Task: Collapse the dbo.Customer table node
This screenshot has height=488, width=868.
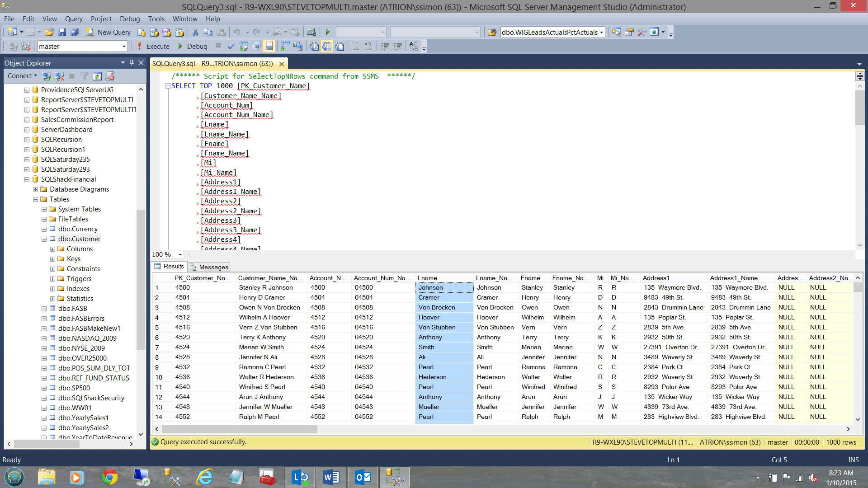Action: (x=44, y=239)
